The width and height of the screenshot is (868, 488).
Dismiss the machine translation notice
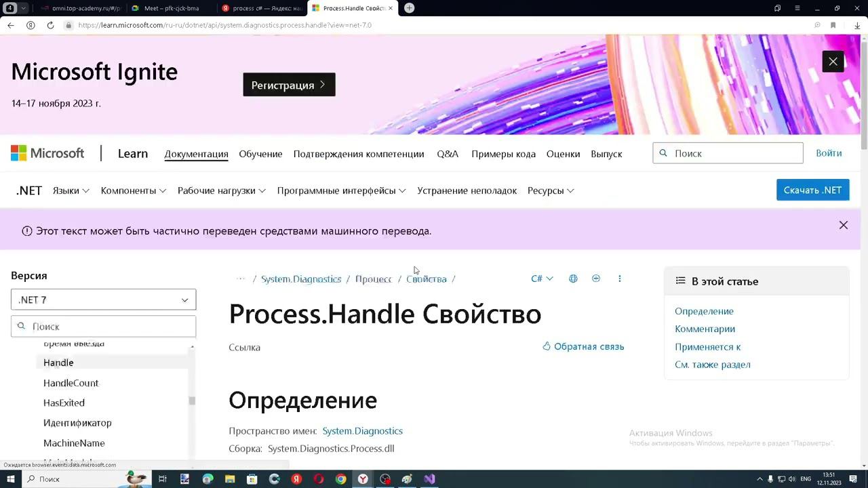point(844,225)
